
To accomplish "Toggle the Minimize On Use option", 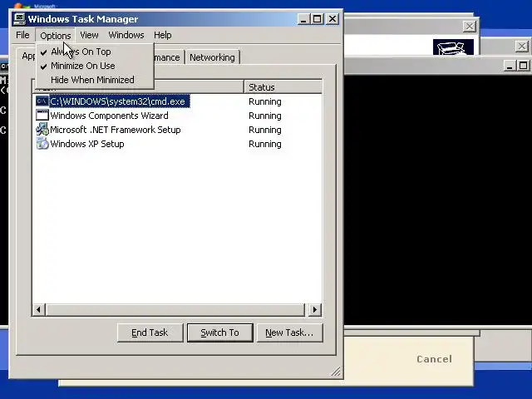I will (95, 66).
